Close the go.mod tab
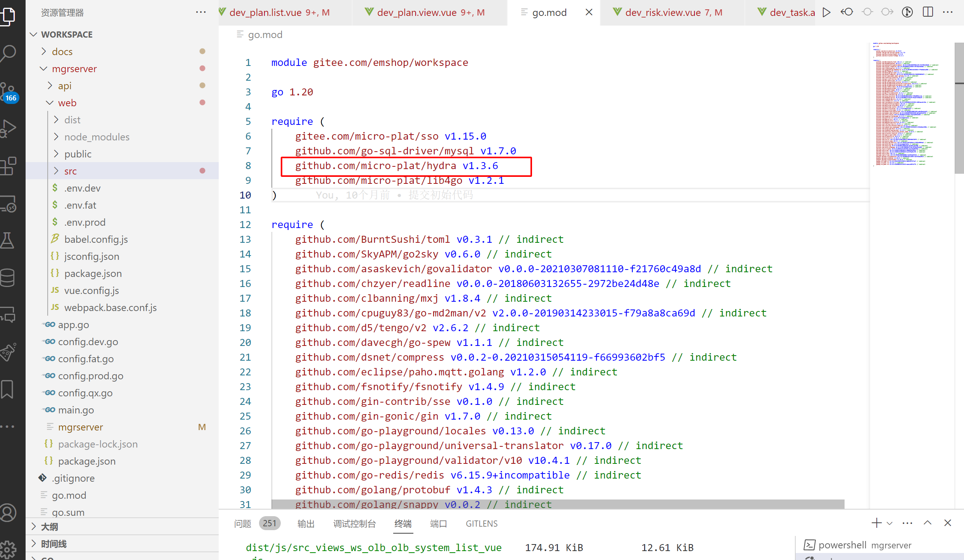 coord(589,12)
